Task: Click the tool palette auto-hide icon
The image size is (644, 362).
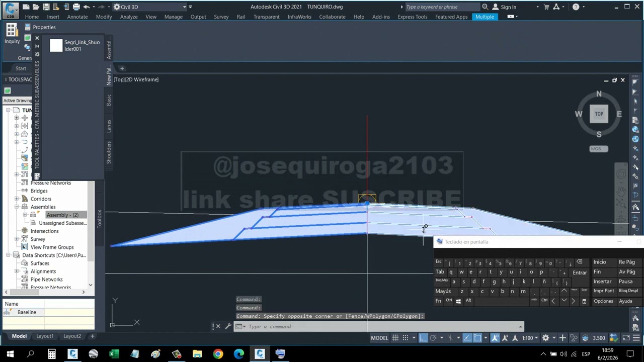Action: coord(37,46)
